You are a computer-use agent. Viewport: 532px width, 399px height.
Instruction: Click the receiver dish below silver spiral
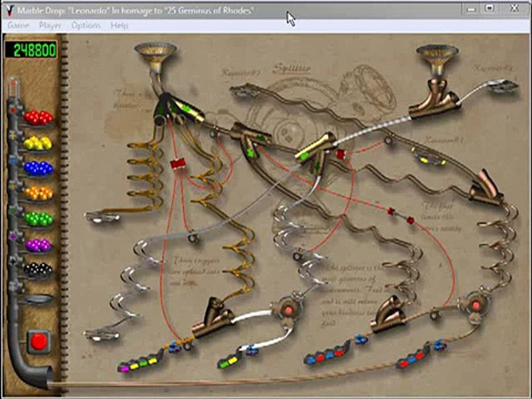[x=102, y=334]
